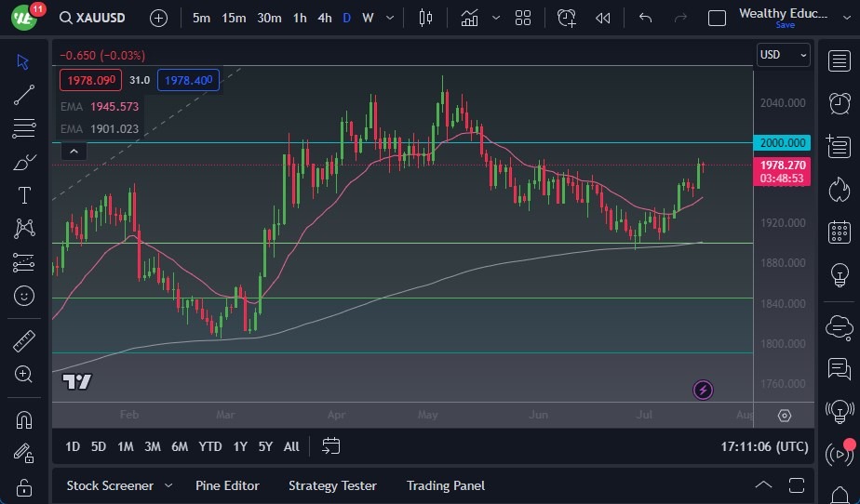Expand the Stock Screener dropdown arrow
Screen dimensions: 860x504
pyautogui.click(x=168, y=485)
